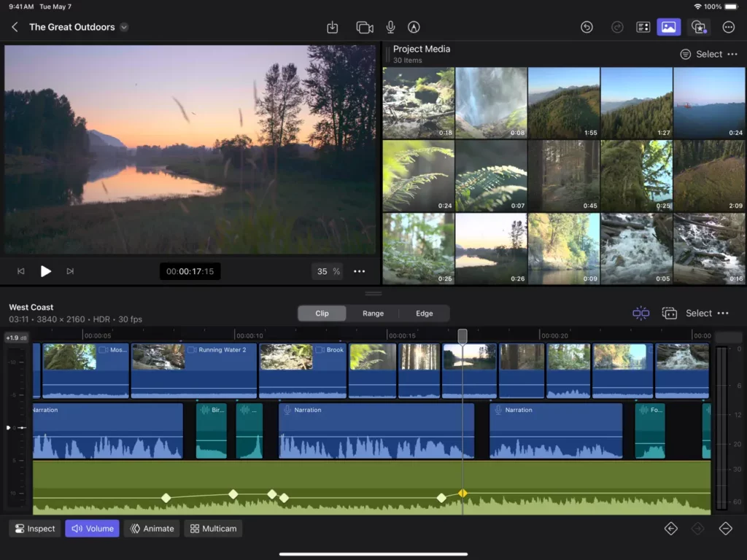Switch to the Range tab

click(373, 313)
